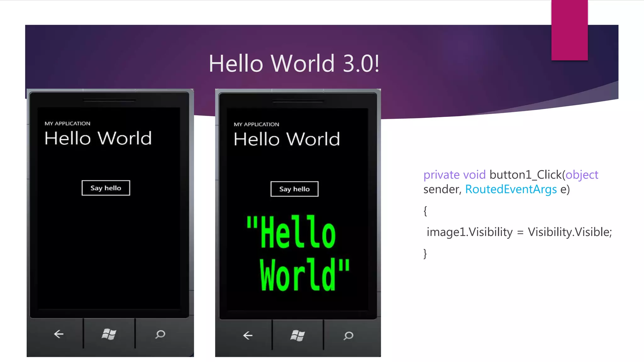
Task: Click Hello World page title on left phone
Action: (98, 138)
